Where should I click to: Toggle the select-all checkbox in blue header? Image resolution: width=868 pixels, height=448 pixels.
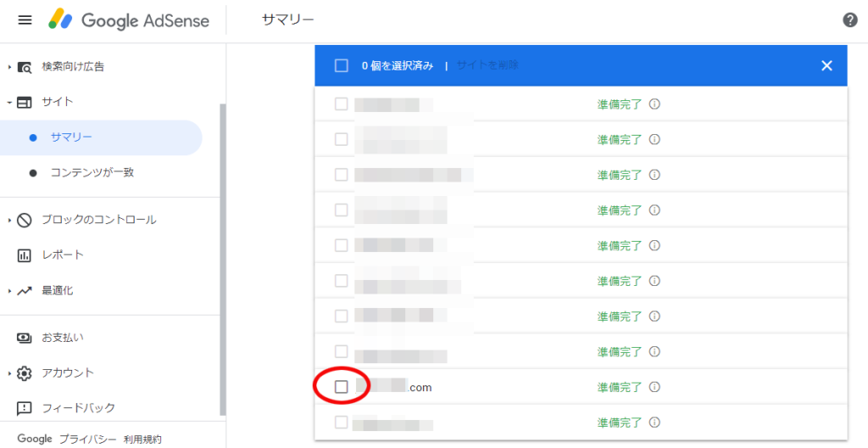[341, 65]
